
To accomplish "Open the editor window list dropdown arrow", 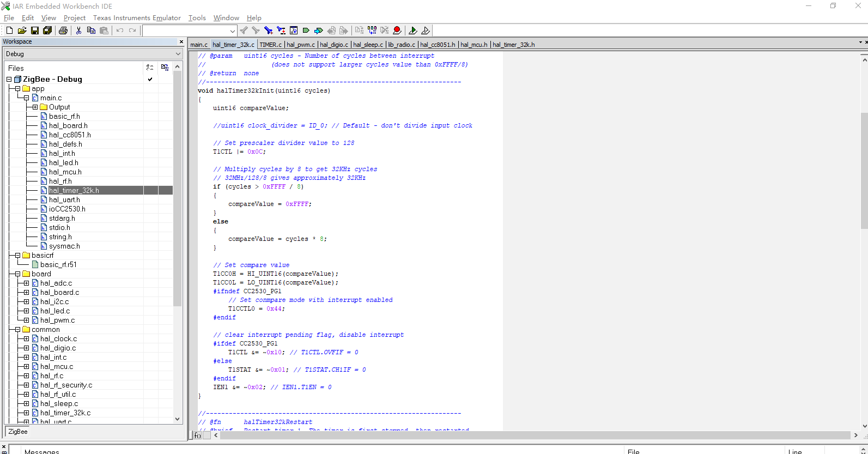I will [860, 42].
